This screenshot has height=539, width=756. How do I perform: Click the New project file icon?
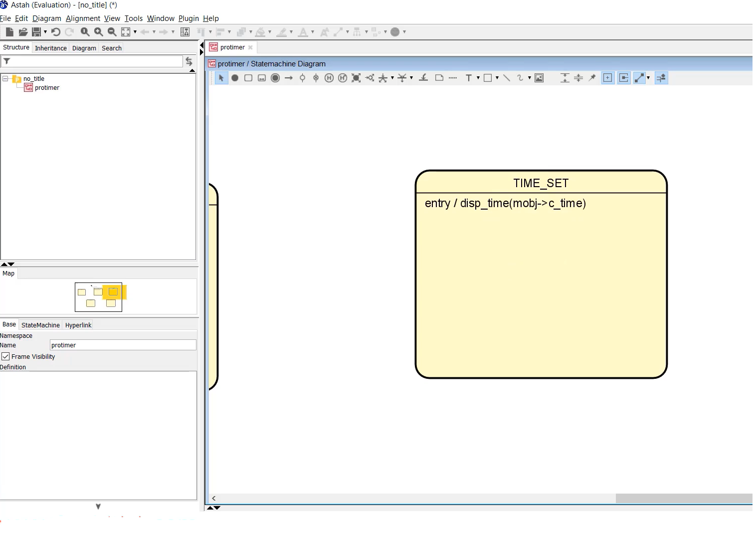coord(9,32)
